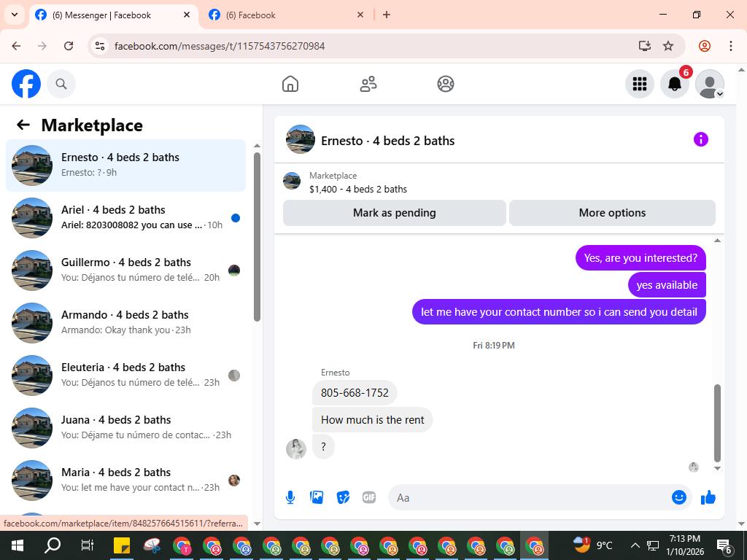
Task: Open the Armando conversation
Action: pos(125,322)
